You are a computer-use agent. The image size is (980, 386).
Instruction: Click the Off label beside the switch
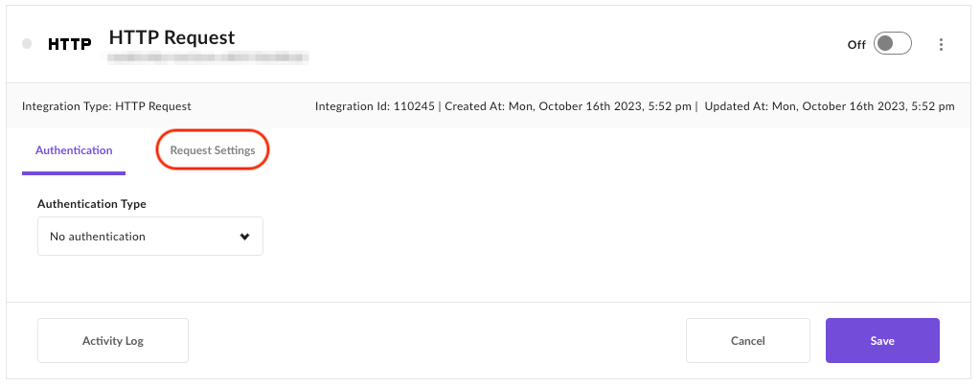coord(856,45)
